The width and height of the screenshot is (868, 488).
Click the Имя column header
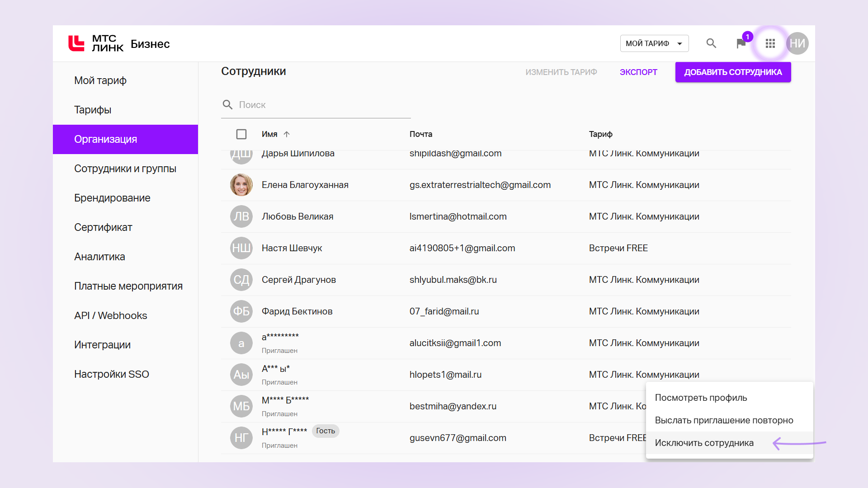[x=269, y=134]
